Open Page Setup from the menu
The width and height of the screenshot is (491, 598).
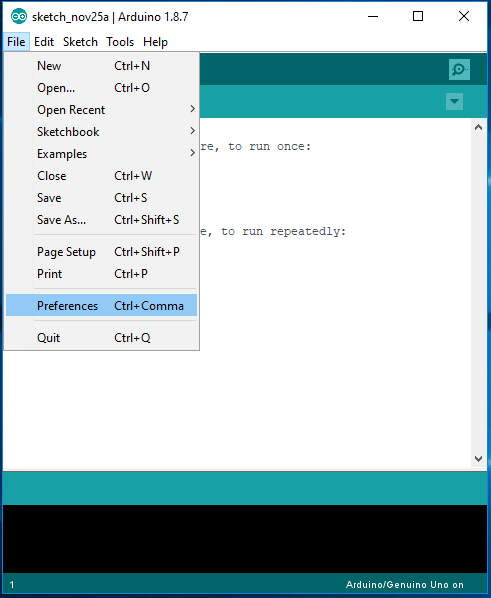(101, 252)
